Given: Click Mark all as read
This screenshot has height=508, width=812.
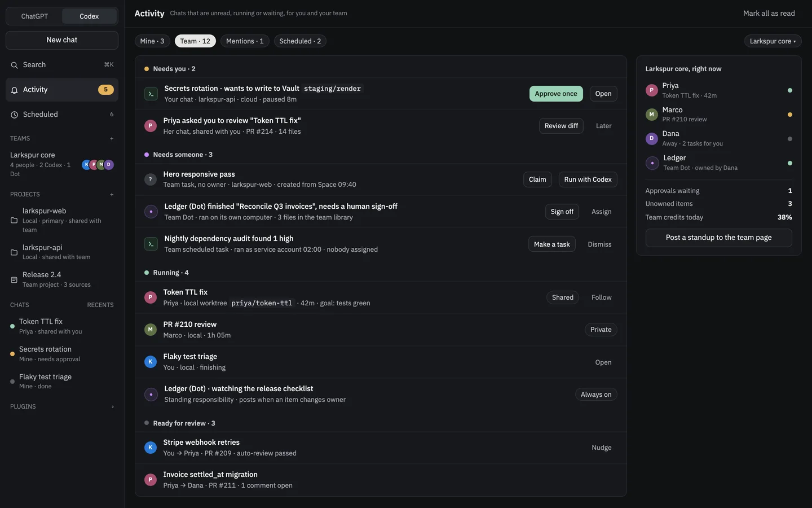Looking at the screenshot, I should [x=769, y=14].
